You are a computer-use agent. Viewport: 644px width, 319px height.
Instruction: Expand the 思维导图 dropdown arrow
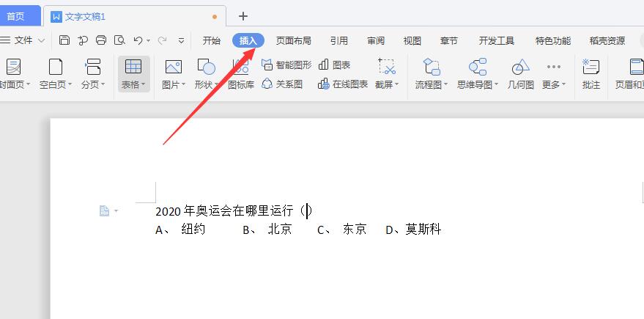(x=496, y=85)
